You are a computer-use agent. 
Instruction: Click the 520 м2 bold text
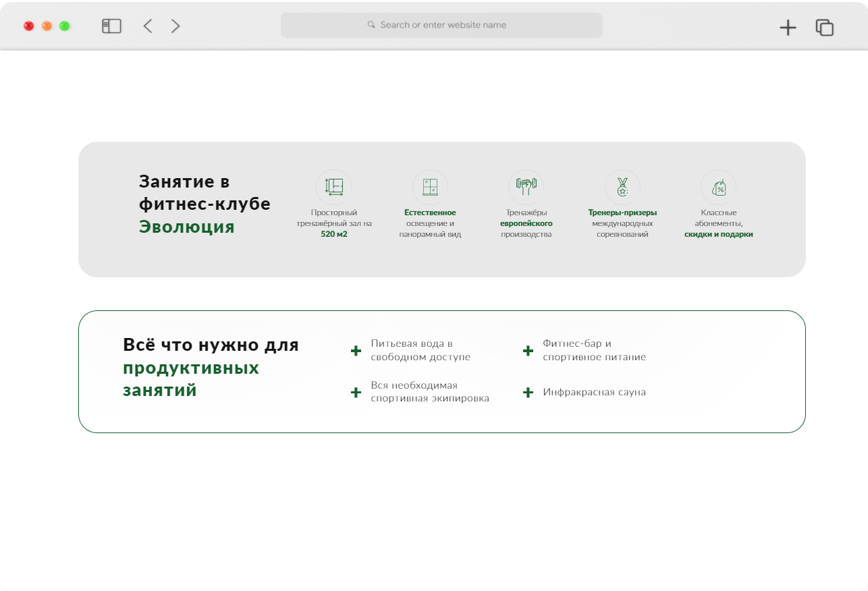pyautogui.click(x=334, y=234)
